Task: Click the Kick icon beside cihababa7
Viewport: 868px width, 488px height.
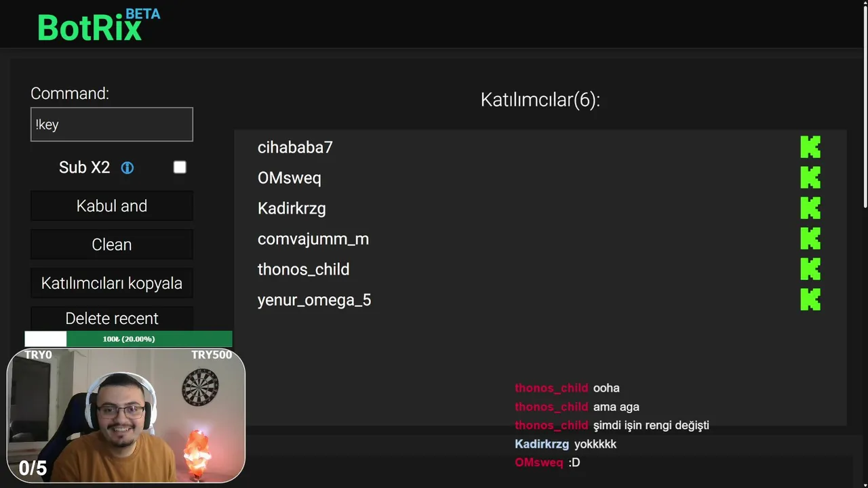Action: coord(810,147)
